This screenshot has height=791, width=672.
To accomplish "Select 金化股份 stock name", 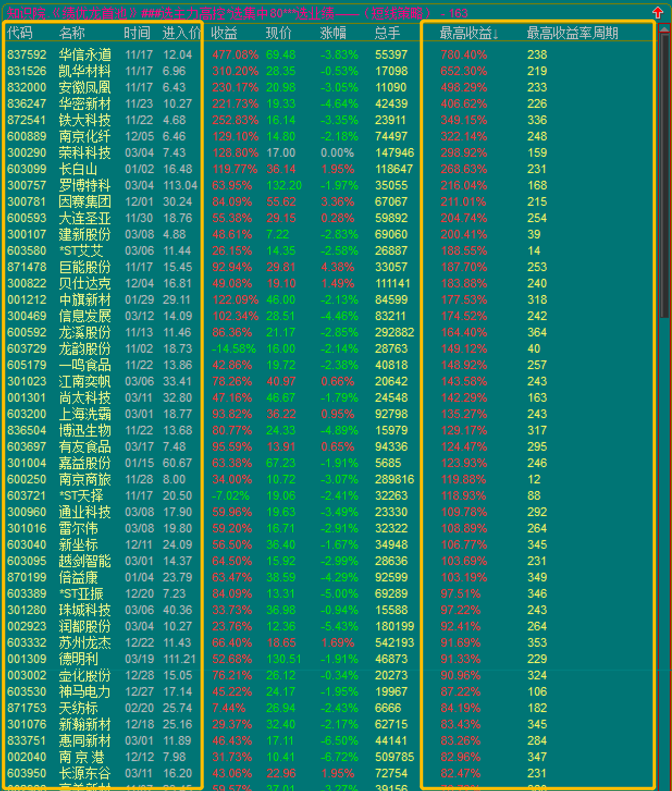I will [x=85, y=675].
